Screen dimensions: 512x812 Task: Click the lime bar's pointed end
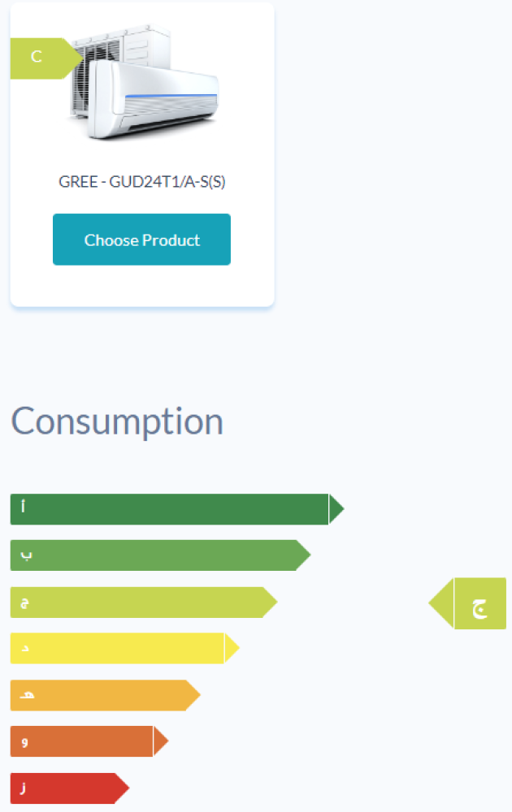[x=270, y=603]
